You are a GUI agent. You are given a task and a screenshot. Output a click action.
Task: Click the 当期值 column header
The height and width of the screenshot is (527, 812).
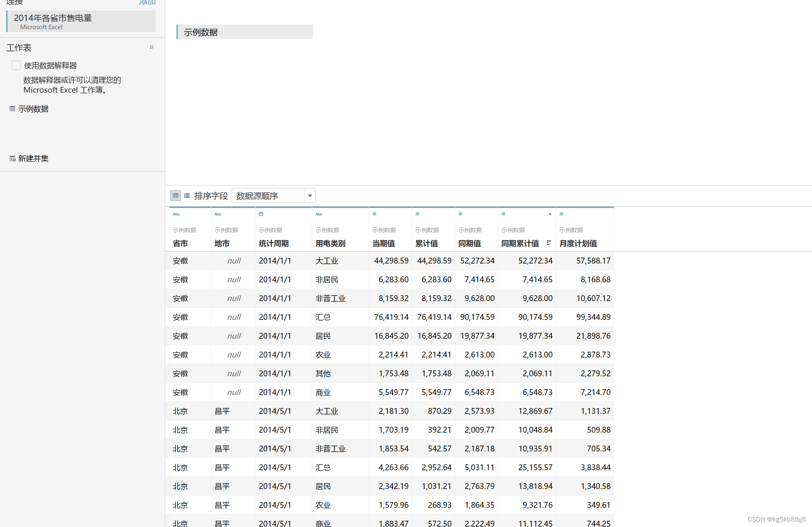coord(384,243)
